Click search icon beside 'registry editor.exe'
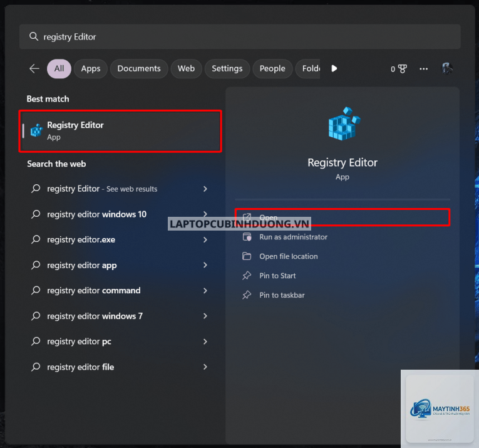The height and width of the screenshot is (448, 479). click(x=36, y=239)
